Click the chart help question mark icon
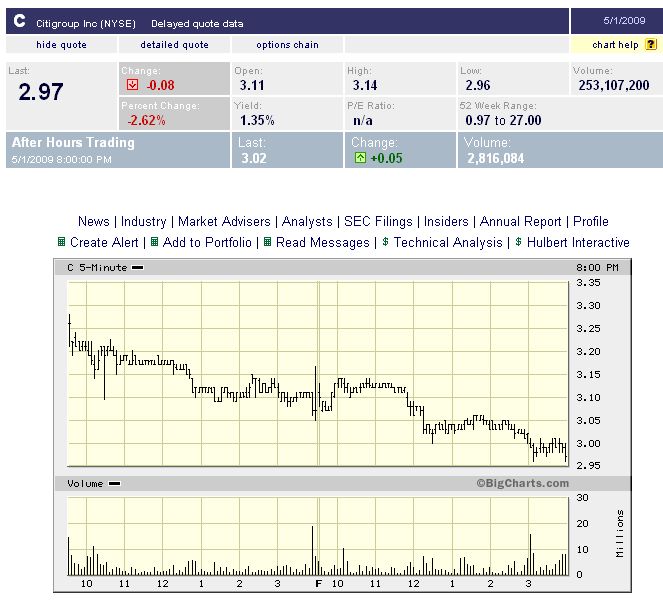 point(651,45)
